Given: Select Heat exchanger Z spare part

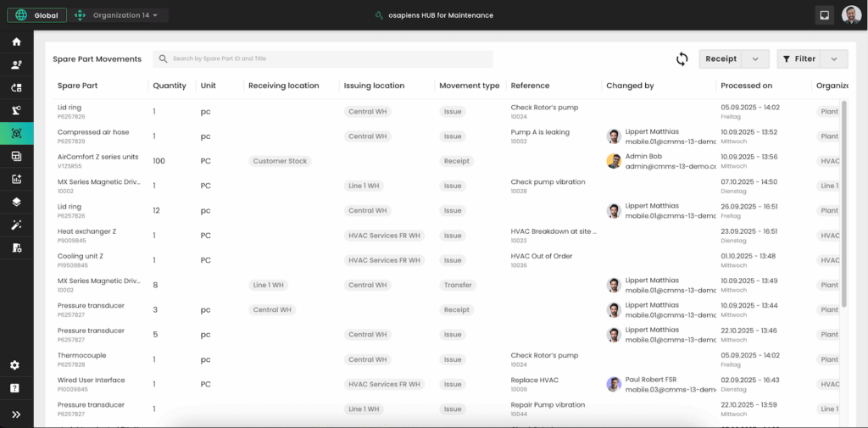Looking at the screenshot, I should [x=87, y=231].
